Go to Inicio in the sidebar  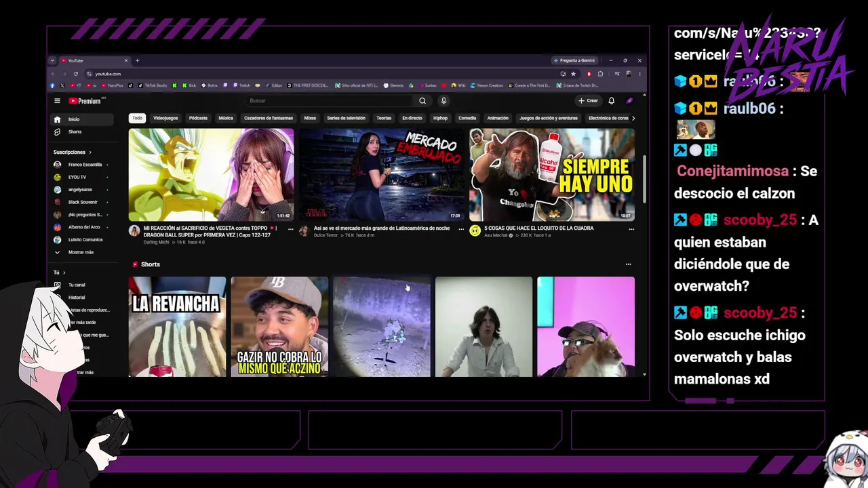82,119
